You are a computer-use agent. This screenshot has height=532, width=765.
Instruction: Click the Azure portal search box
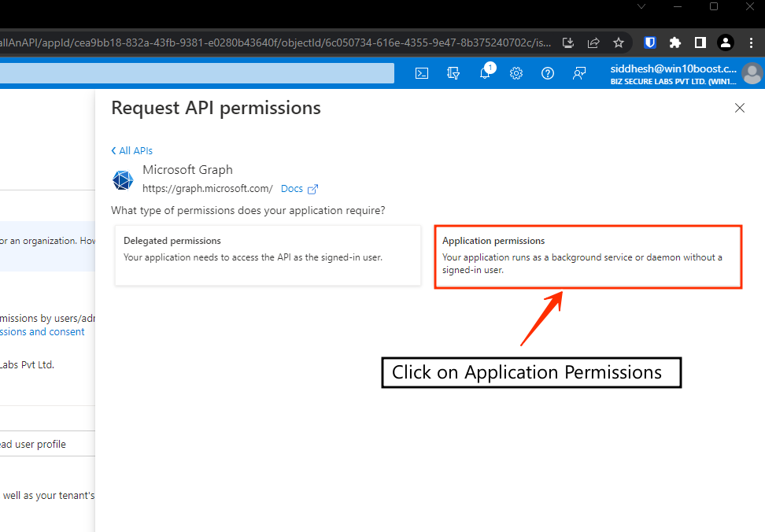[197, 73]
